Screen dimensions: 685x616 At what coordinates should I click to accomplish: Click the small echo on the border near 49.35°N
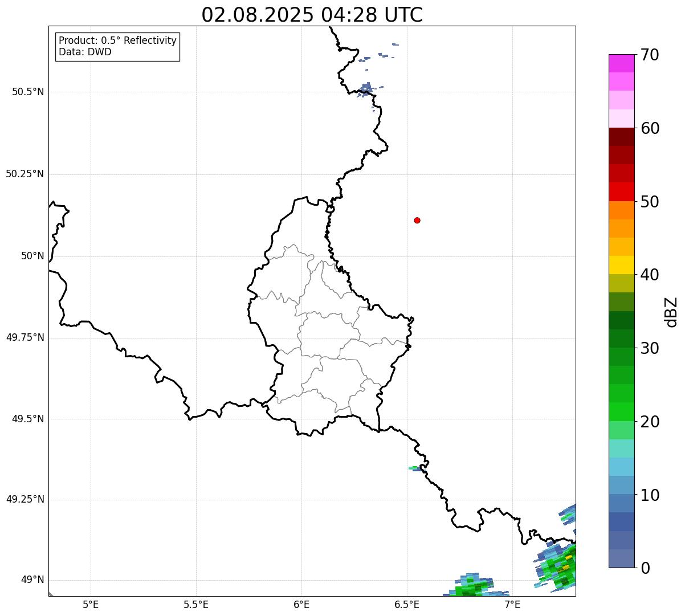pyautogui.click(x=416, y=468)
